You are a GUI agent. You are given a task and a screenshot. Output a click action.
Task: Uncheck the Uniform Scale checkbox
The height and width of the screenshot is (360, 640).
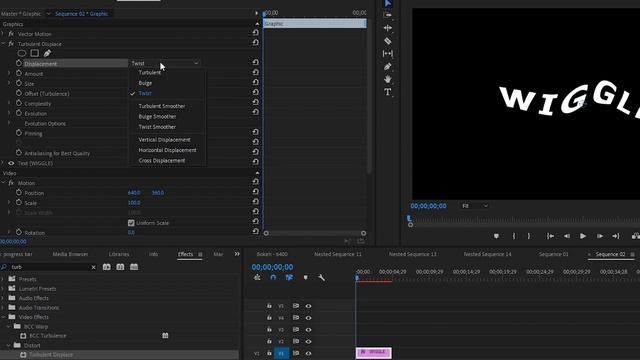131,223
